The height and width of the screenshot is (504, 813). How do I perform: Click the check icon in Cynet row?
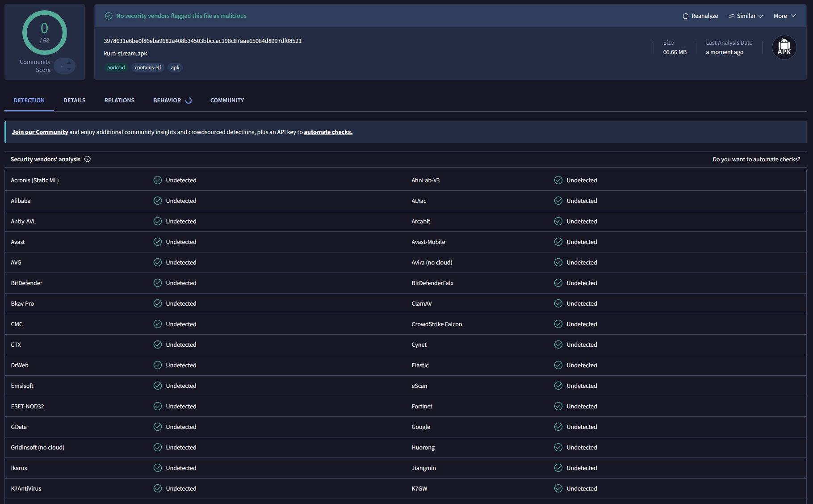pos(558,344)
